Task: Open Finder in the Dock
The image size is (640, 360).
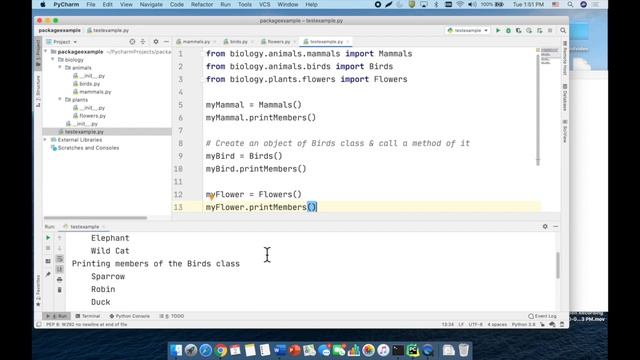Action: 176,350
